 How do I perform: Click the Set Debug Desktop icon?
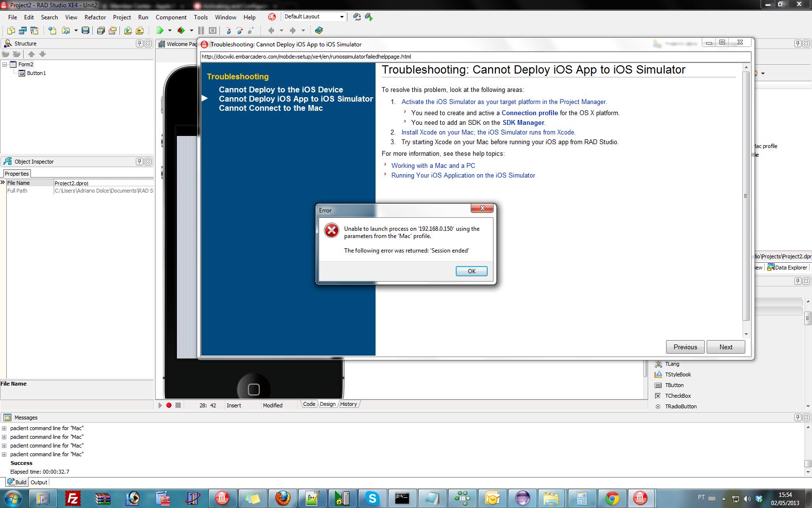[369, 16]
